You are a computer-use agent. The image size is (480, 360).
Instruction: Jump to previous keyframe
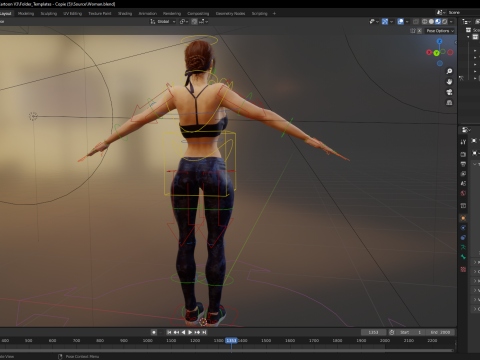point(176,332)
